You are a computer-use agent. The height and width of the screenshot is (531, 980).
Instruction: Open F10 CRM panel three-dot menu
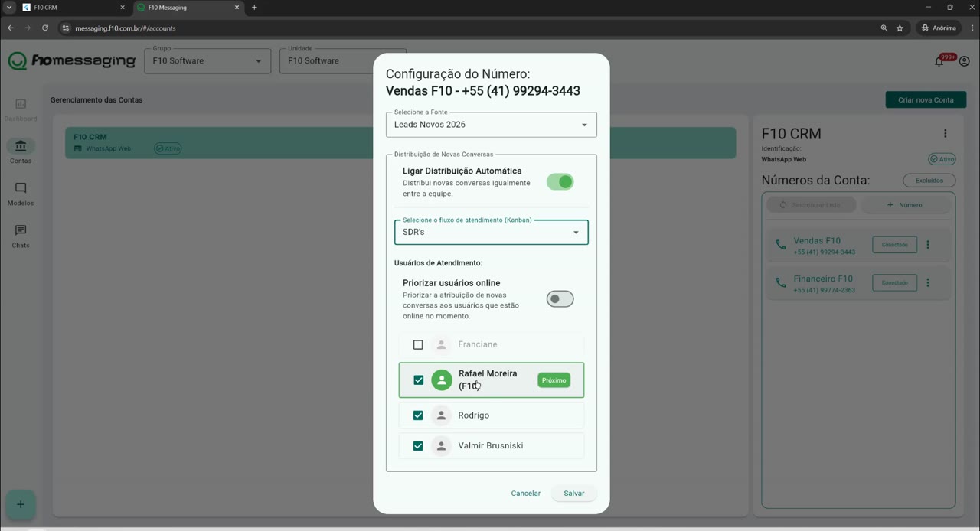(945, 133)
